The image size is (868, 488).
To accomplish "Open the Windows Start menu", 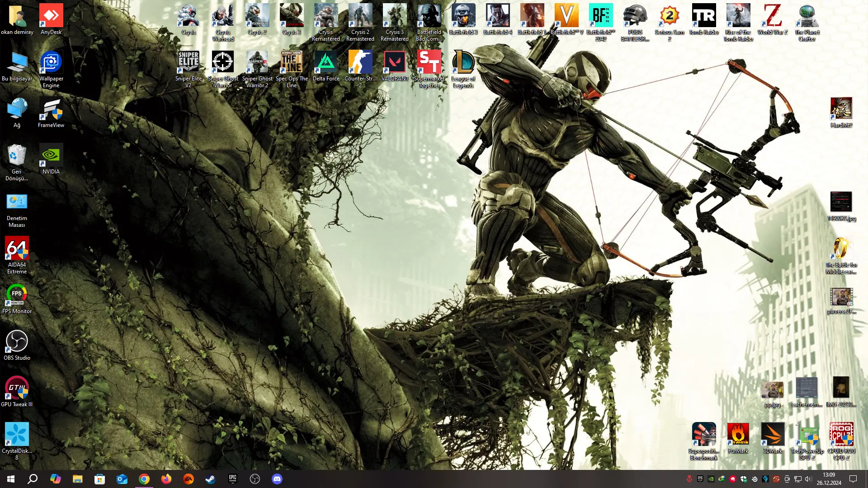I will [11, 479].
